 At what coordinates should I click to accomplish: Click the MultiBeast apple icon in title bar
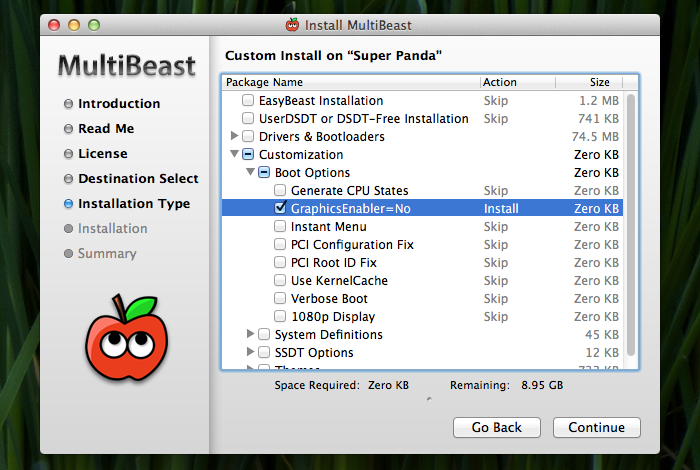292,25
